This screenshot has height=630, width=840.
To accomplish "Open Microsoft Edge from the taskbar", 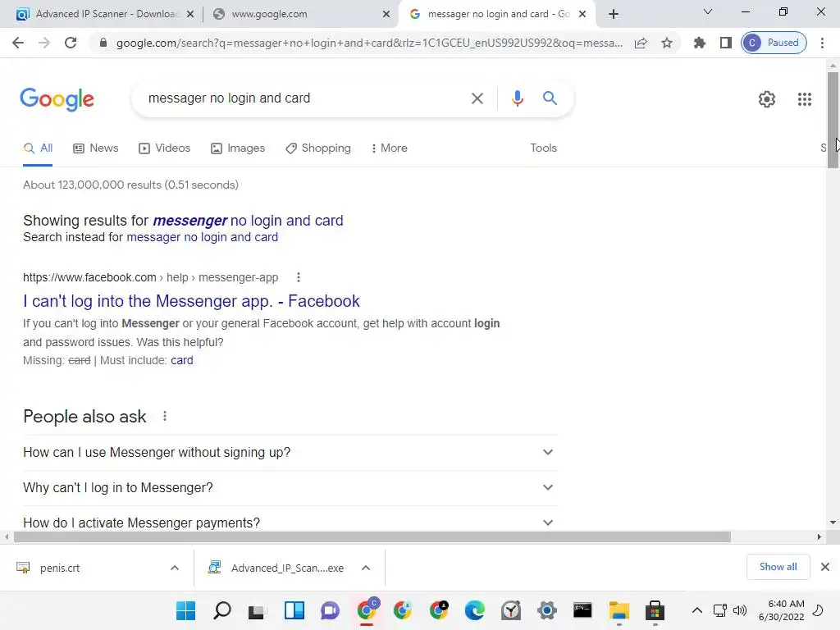I will tap(475, 610).
